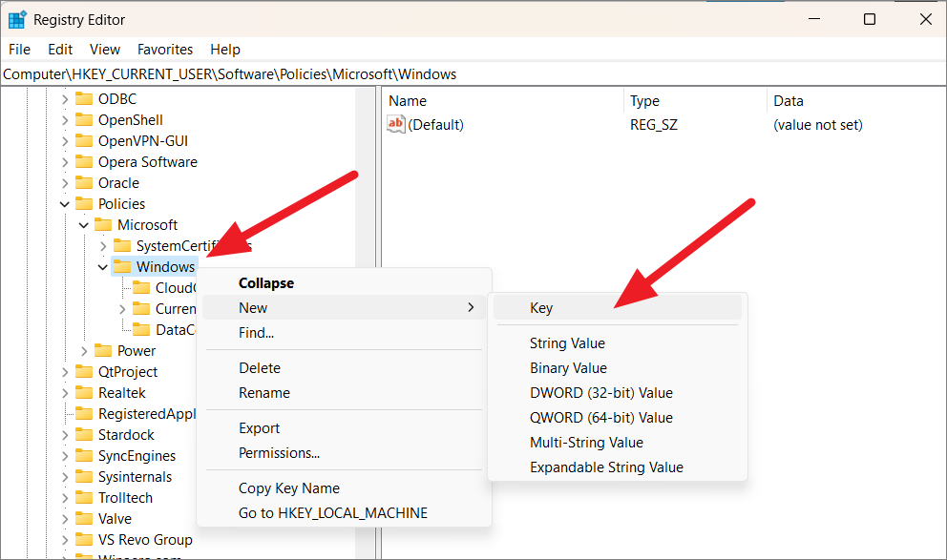This screenshot has width=947, height=560.
Task: Select the Sysinternals folder icon
Action: (84, 477)
